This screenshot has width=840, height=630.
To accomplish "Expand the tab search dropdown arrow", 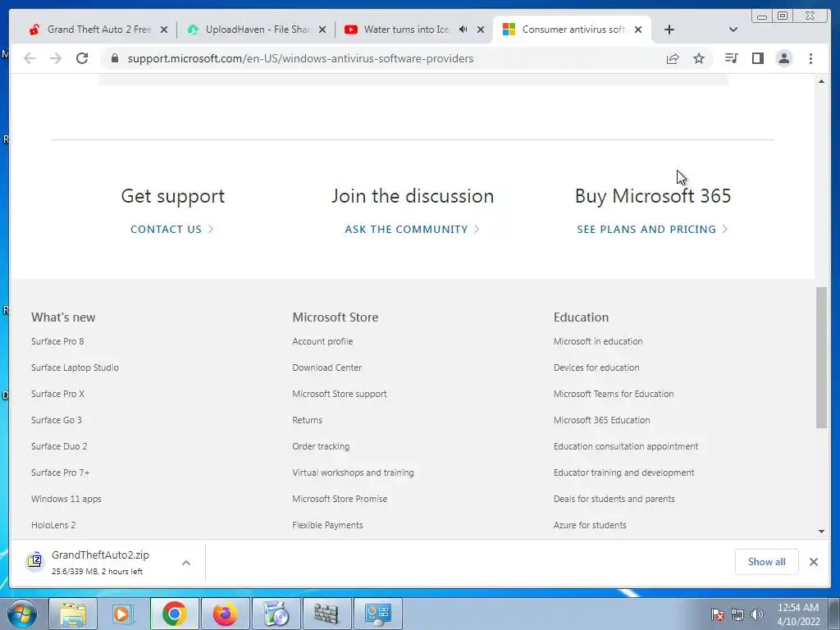I will (x=733, y=30).
